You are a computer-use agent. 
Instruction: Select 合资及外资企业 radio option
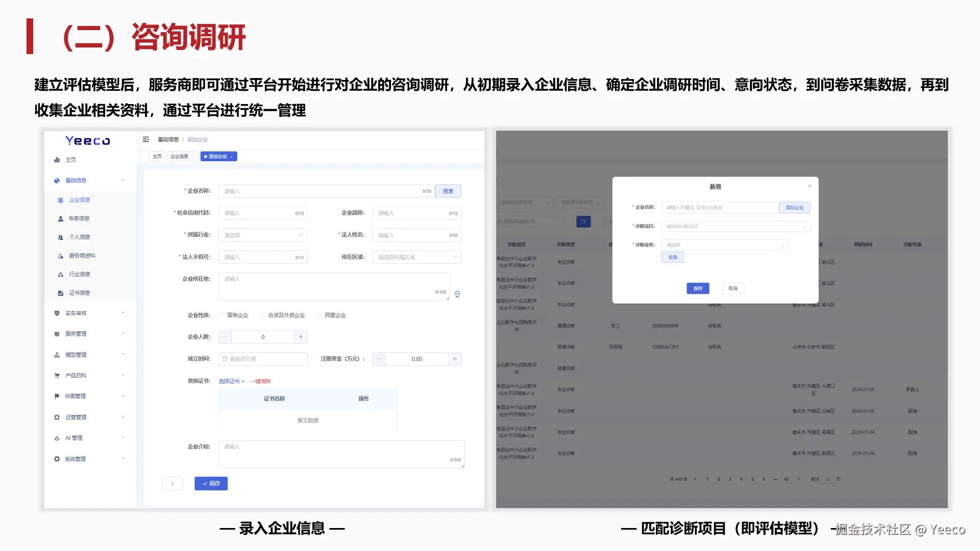point(262,315)
